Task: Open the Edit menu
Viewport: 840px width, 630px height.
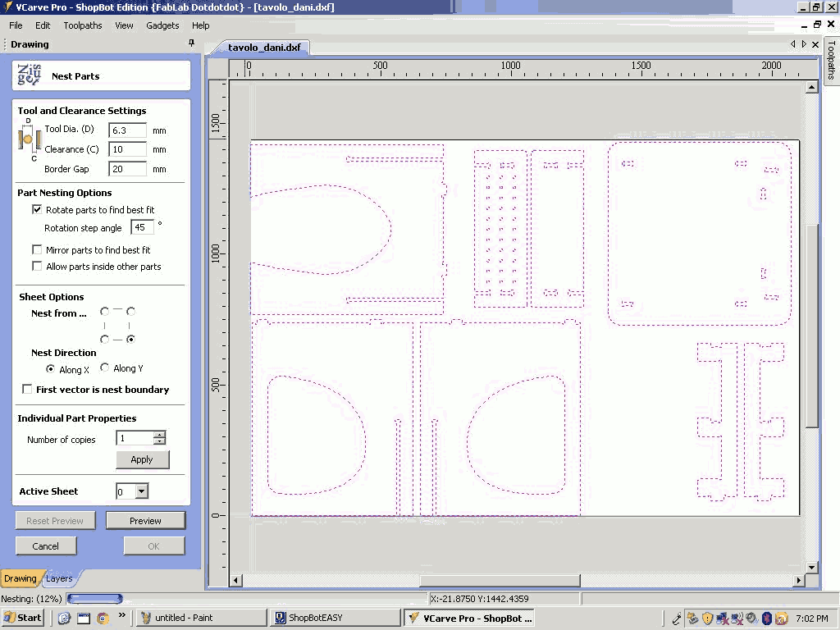Action: (x=43, y=25)
